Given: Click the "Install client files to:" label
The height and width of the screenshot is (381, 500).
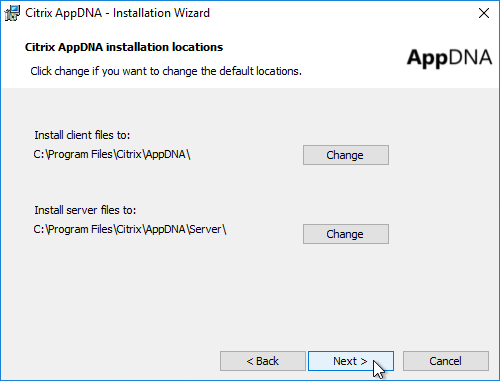Looking at the screenshot, I should click(x=82, y=135).
